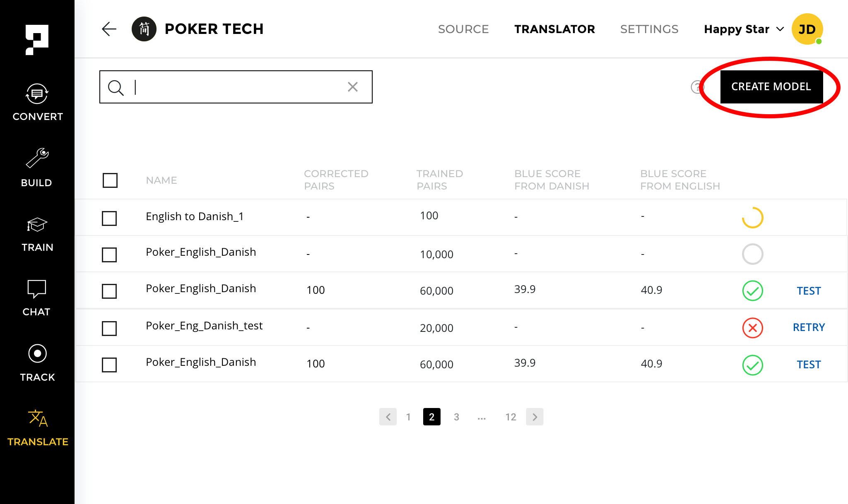Image resolution: width=848 pixels, height=504 pixels.
Task: Go to Build wrench icon
Action: pyautogui.click(x=37, y=168)
